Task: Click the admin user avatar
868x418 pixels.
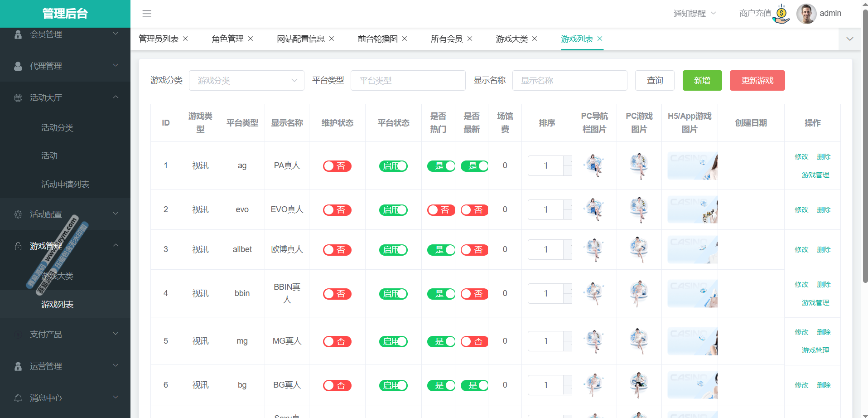Action: tap(806, 14)
